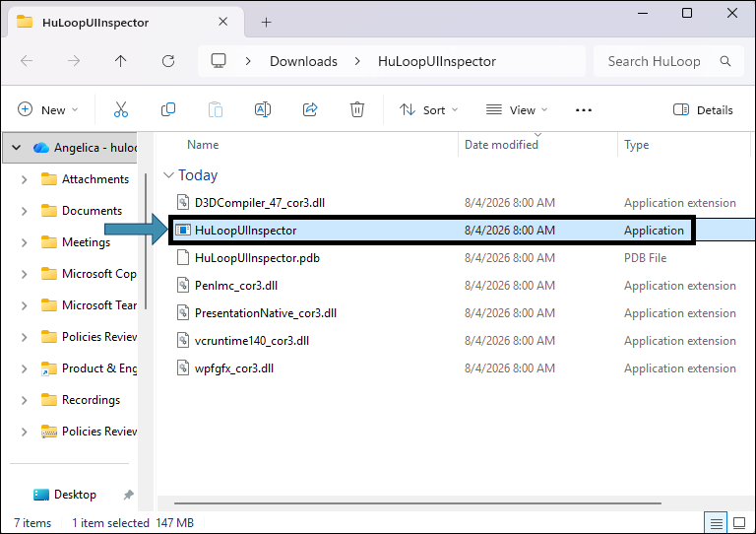Click the Search HuLoop input field

(x=668, y=61)
